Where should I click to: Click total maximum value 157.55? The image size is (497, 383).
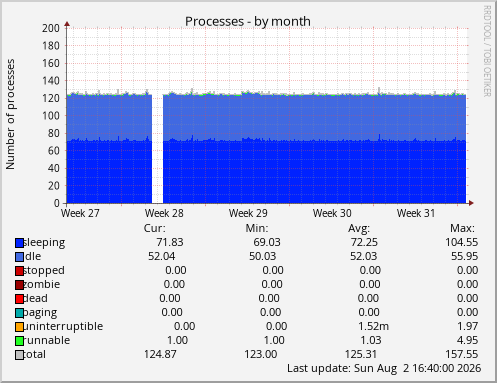[462, 354]
